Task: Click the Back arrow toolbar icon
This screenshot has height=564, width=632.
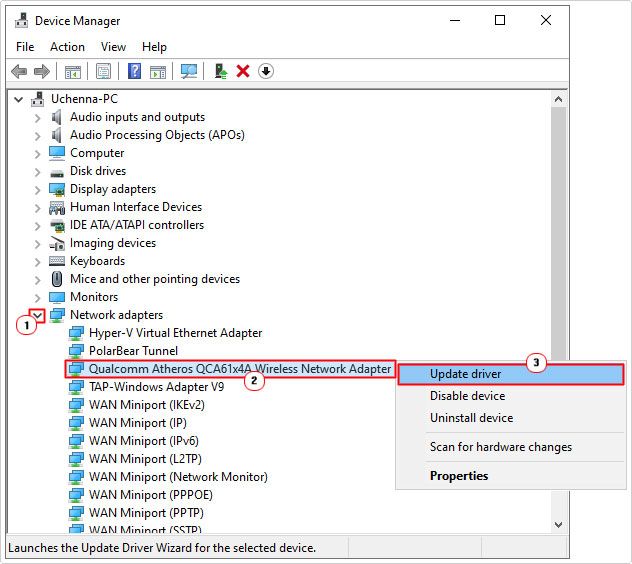Action: point(19,71)
